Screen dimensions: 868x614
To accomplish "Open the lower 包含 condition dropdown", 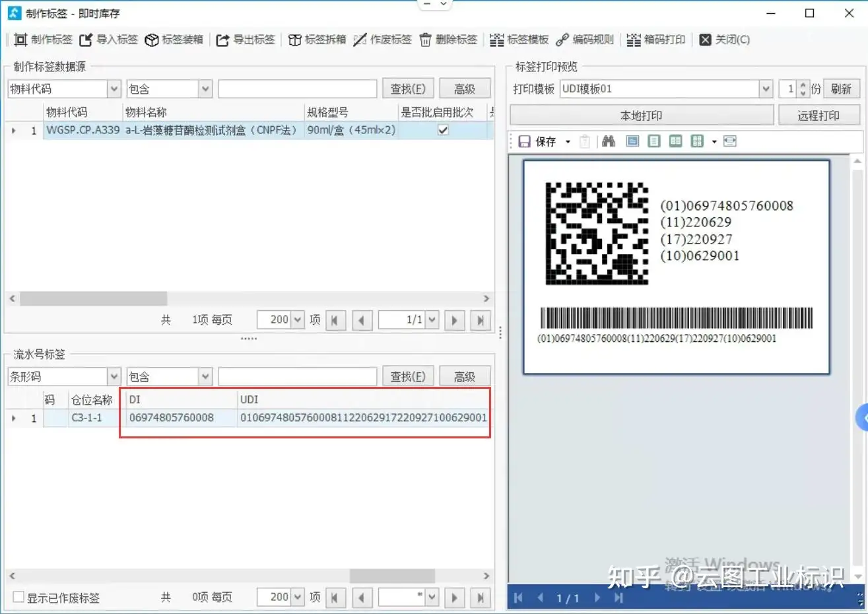I will pyautogui.click(x=205, y=376).
